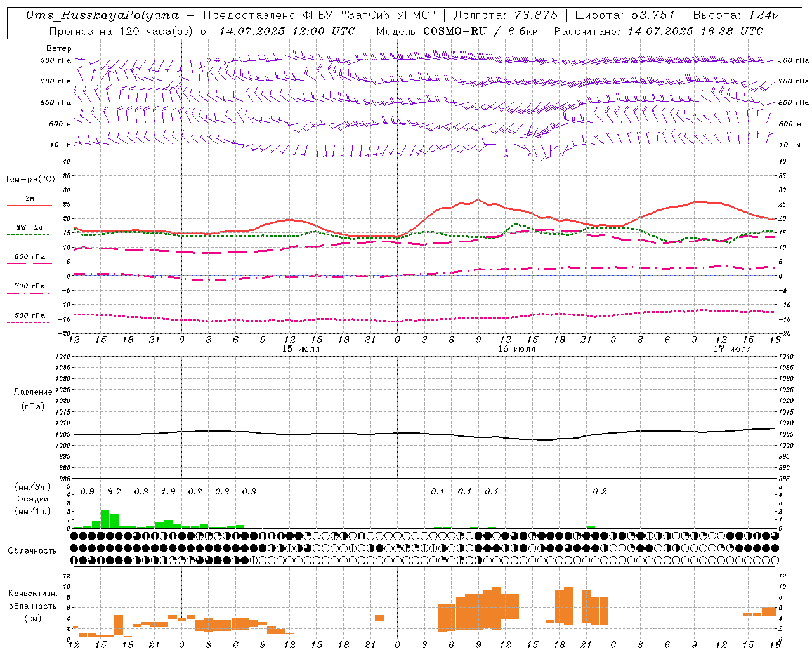812x650 pixels.
Task: Click the model name "COSMO-RU / 6.6км"
Action: point(481,31)
